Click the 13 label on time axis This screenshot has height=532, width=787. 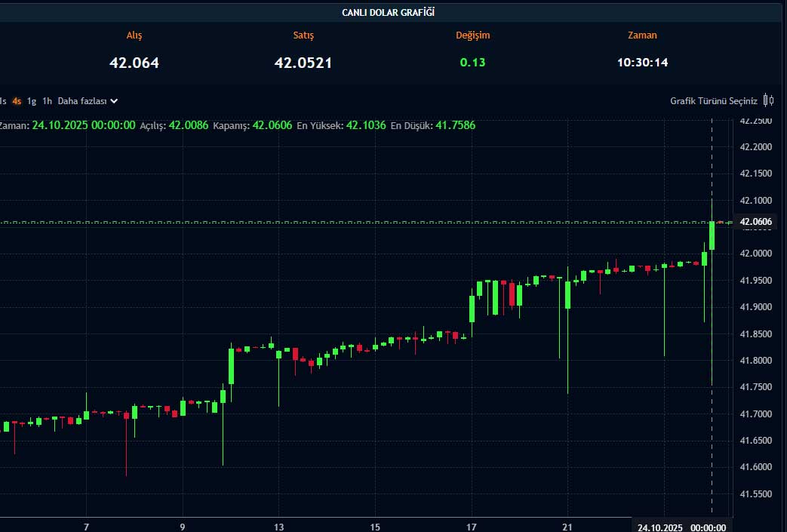point(278,527)
